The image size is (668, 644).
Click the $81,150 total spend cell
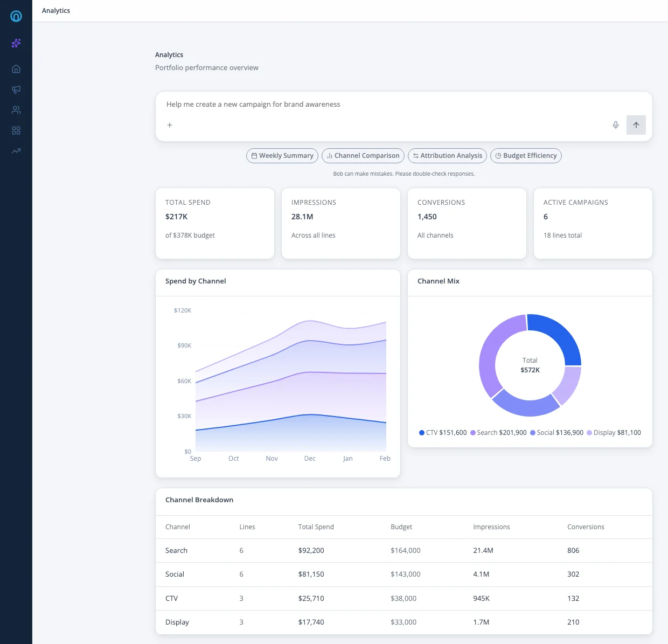click(311, 574)
